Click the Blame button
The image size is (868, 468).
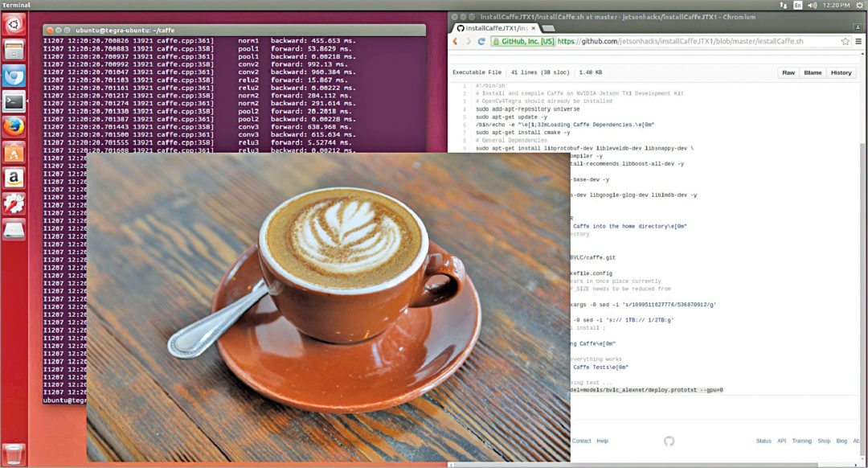(x=813, y=72)
